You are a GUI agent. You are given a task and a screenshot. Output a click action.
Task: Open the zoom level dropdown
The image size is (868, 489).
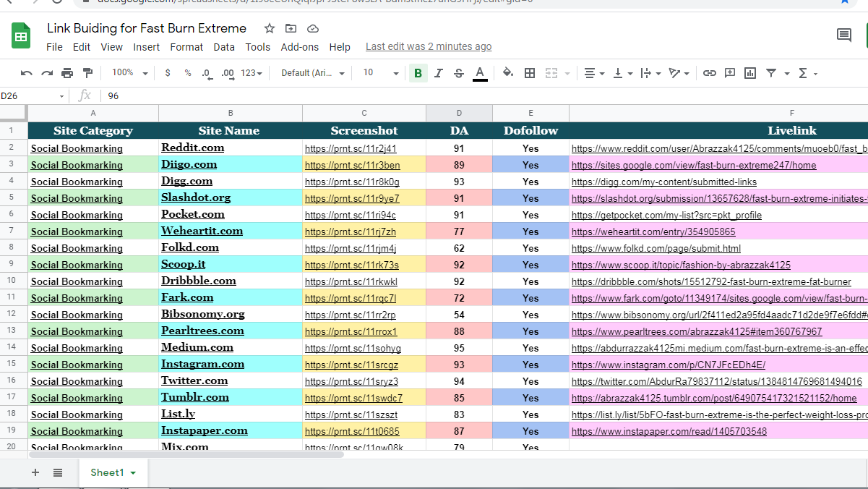click(x=129, y=72)
